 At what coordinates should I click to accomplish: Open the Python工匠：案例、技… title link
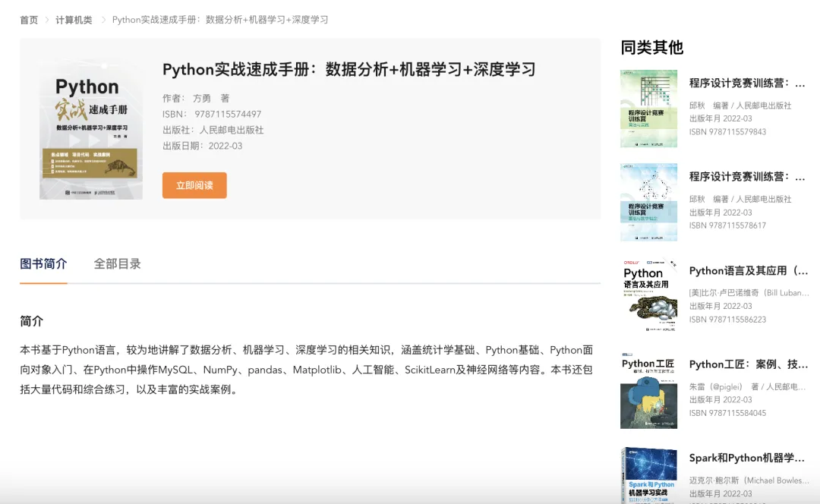coord(749,364)
